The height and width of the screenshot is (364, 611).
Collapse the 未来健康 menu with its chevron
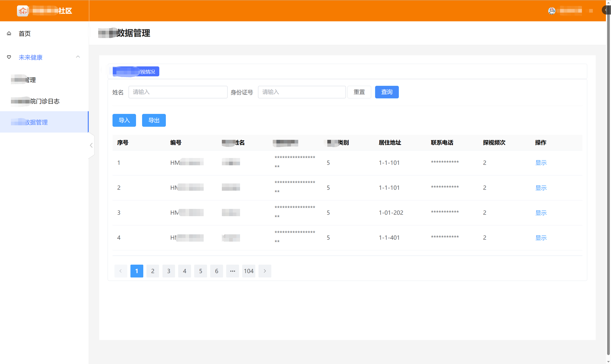(78, 57)
